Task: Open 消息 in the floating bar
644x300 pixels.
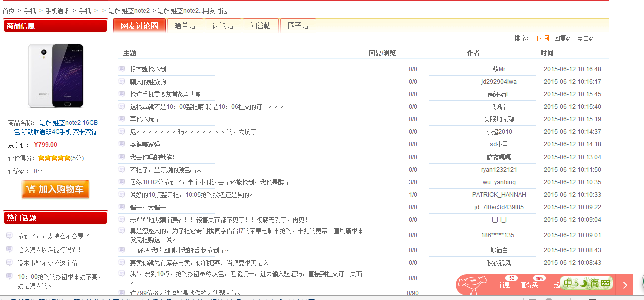Action: point(504,285)
